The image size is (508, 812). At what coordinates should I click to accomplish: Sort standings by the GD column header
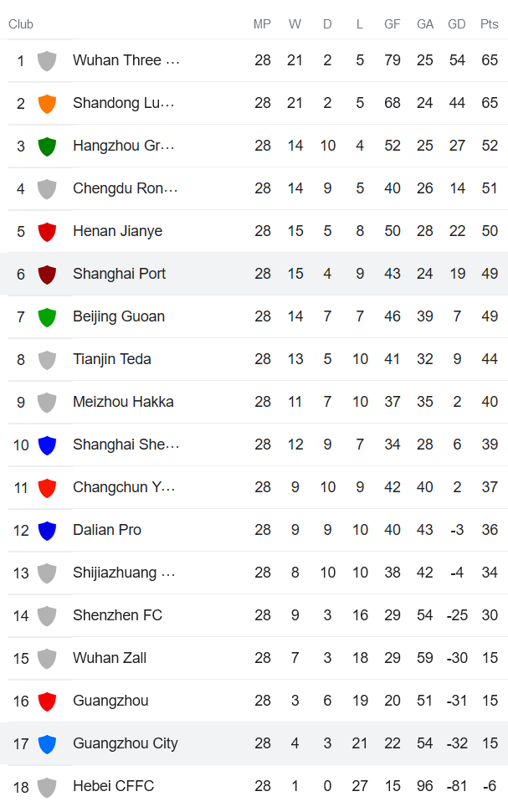coord(457,24)
